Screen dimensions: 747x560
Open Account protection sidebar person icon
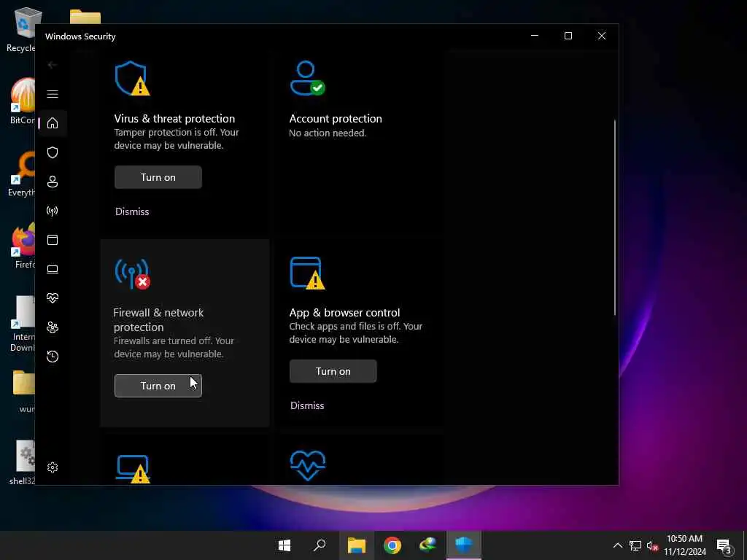point(53,182)
